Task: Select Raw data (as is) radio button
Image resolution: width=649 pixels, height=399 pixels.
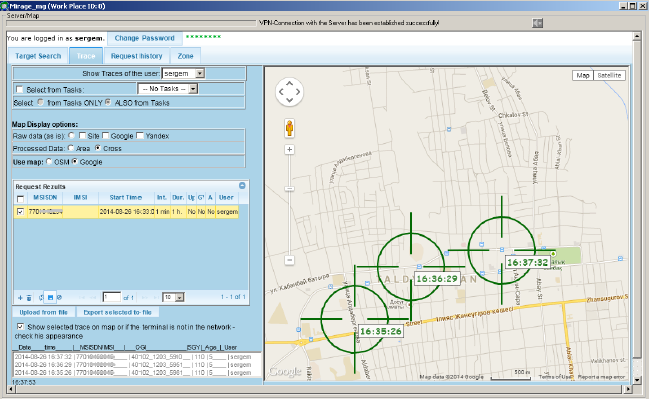Action: pyautogui.click(x=72, y=135)
